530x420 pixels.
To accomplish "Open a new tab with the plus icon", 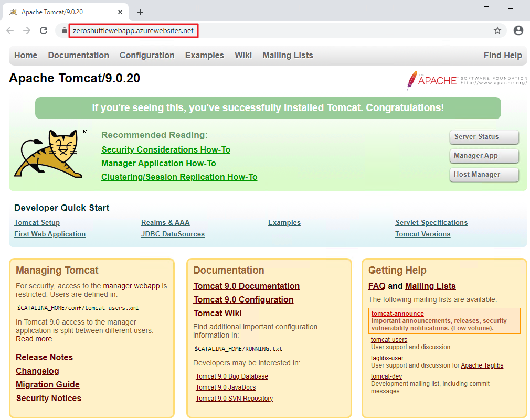I will coord(140,12).
